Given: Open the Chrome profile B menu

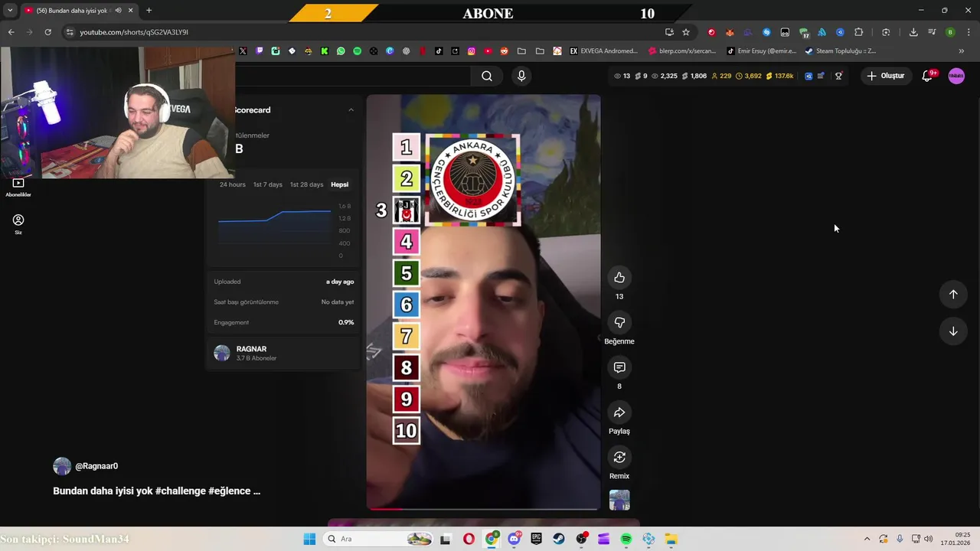Looking at the screenshot, I should tap(950, 32).
